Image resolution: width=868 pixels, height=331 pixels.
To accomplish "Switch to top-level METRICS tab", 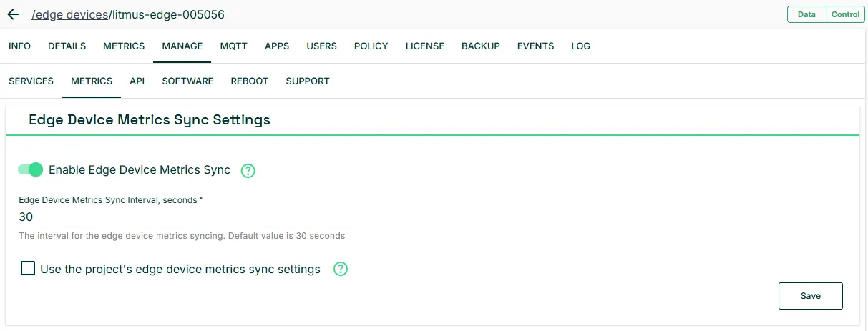I will 124,46.
